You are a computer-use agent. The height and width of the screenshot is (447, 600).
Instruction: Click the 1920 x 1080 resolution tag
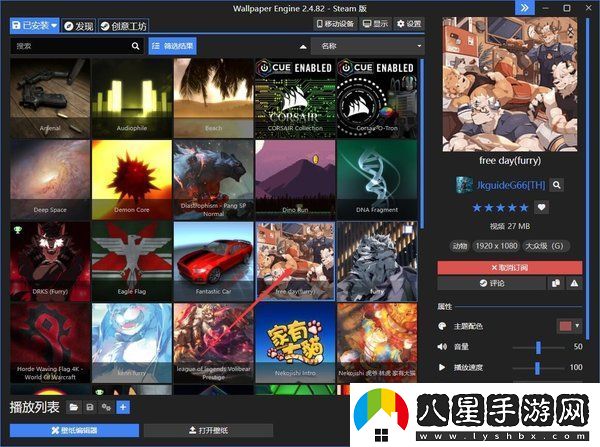(496, 246)
